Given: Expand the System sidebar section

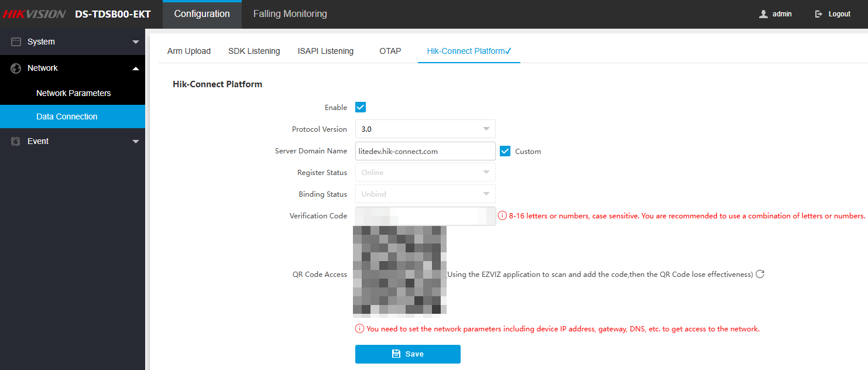Looking at the screenshot, I should click(135, 42).
